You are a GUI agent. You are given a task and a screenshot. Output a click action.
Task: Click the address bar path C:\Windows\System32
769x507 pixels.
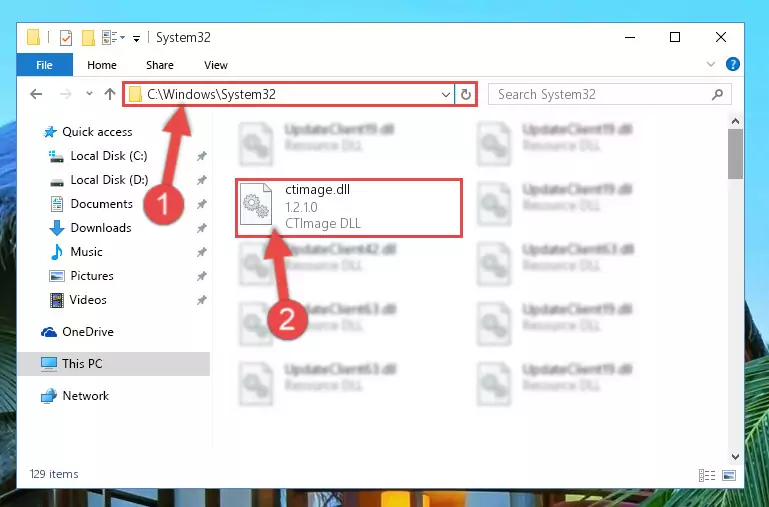tap(211, 94)
